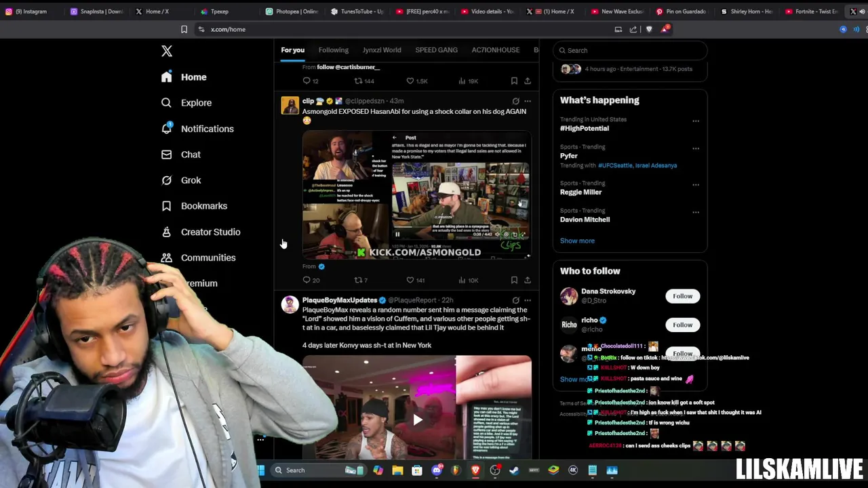Reply to the top post with 12 replies
The height and width of the screenshot is (488, 868).
click(311, 81)
